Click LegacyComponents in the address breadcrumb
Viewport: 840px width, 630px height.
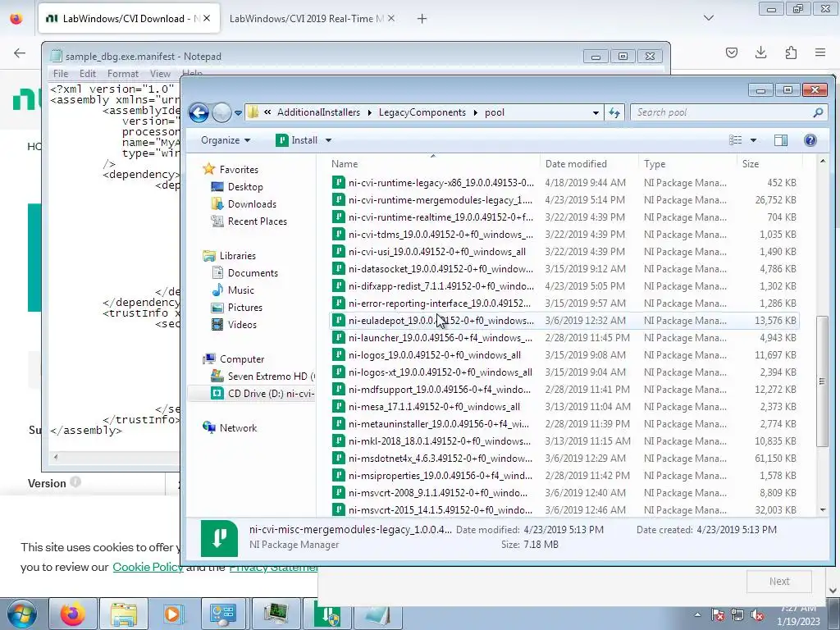[422, 112]
